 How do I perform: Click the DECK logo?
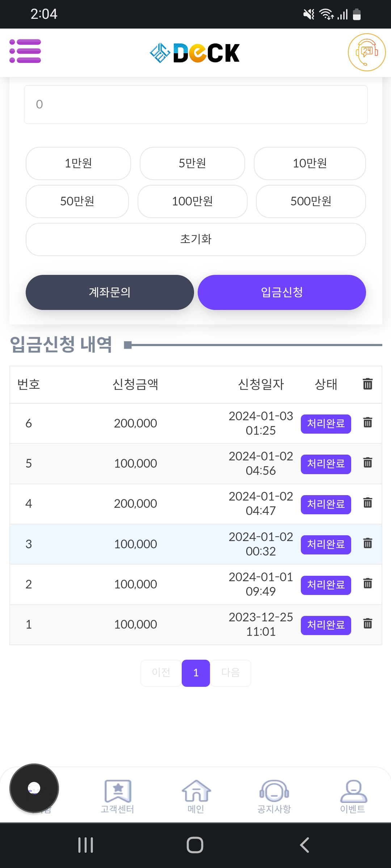(x=195, y=53)
